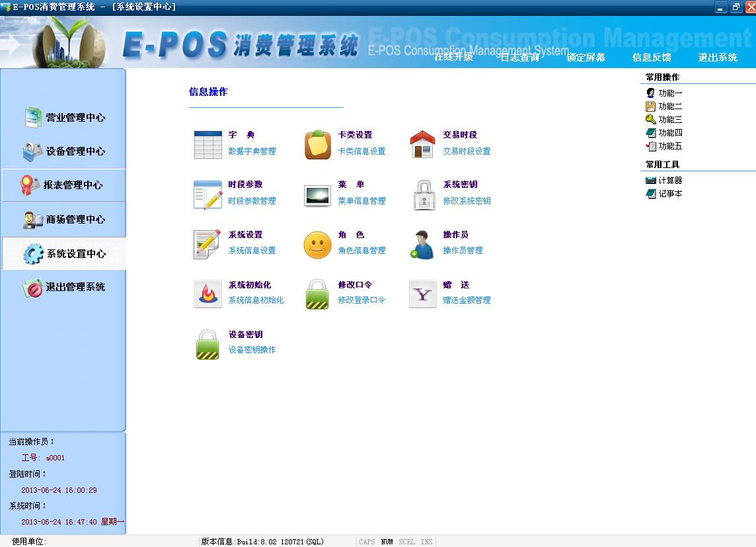This screenshot has width=756, height=547.
Task: Open the 系统初始化 flame icon
Action: point(208,295)
